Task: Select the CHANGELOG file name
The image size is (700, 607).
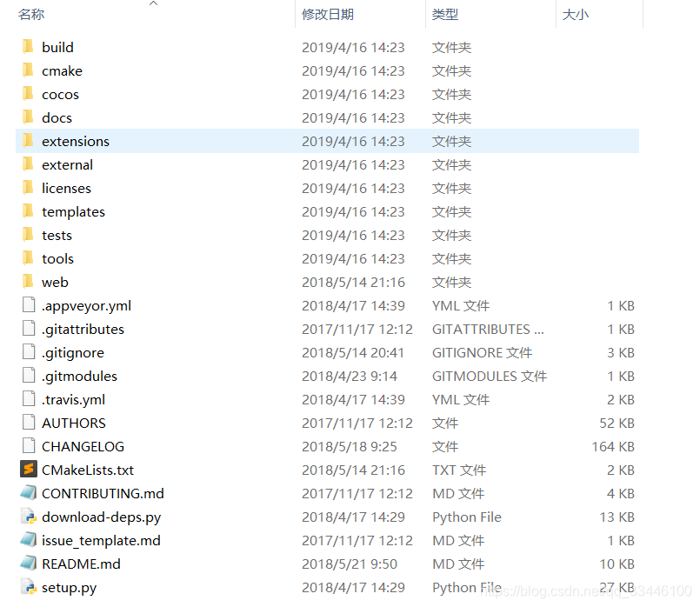Action: (x=83, y=446)
